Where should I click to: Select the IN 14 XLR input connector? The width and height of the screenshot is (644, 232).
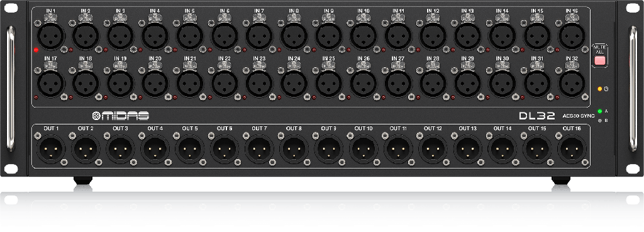(502, 36)
